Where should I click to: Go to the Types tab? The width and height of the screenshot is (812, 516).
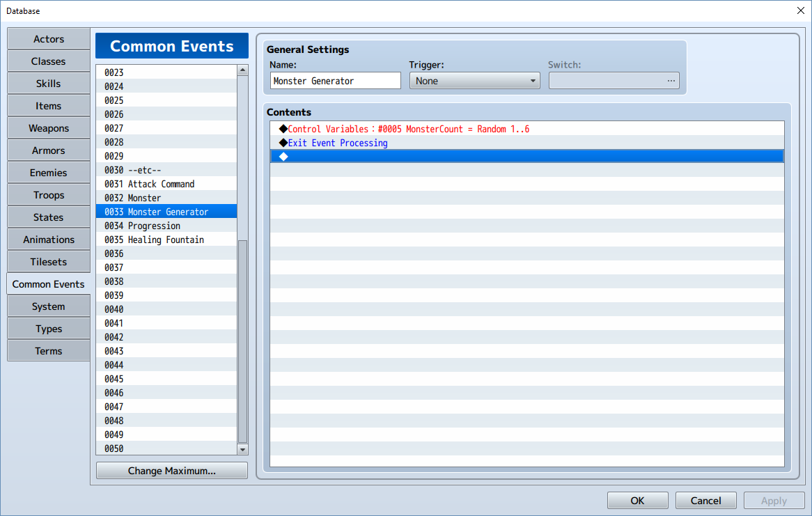[49, 329]
